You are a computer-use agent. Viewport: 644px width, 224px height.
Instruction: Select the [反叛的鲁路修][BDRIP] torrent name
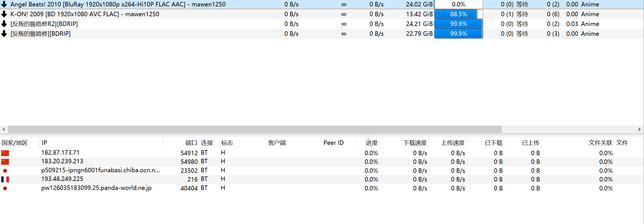[41, 34]
